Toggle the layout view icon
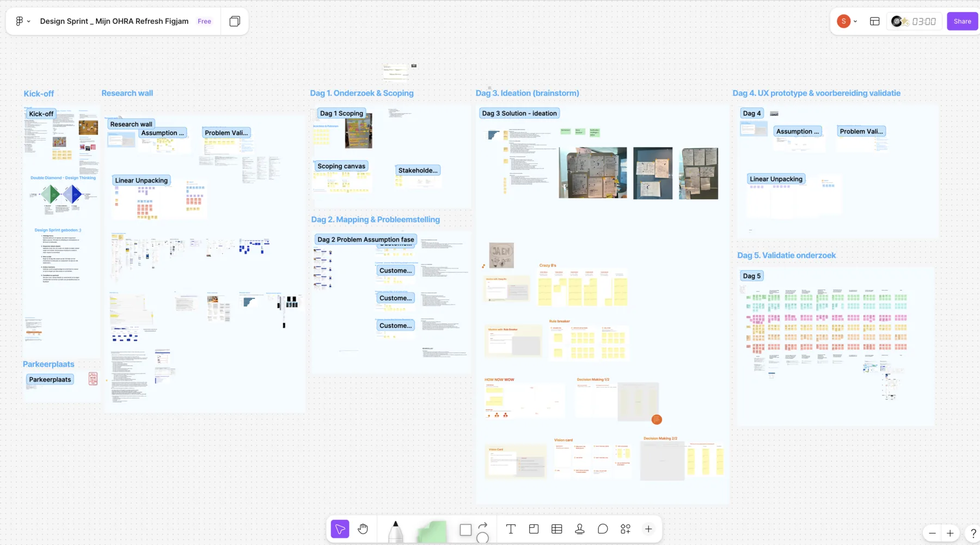The height and width of the screenshot is (545, 980). (875, 21)
